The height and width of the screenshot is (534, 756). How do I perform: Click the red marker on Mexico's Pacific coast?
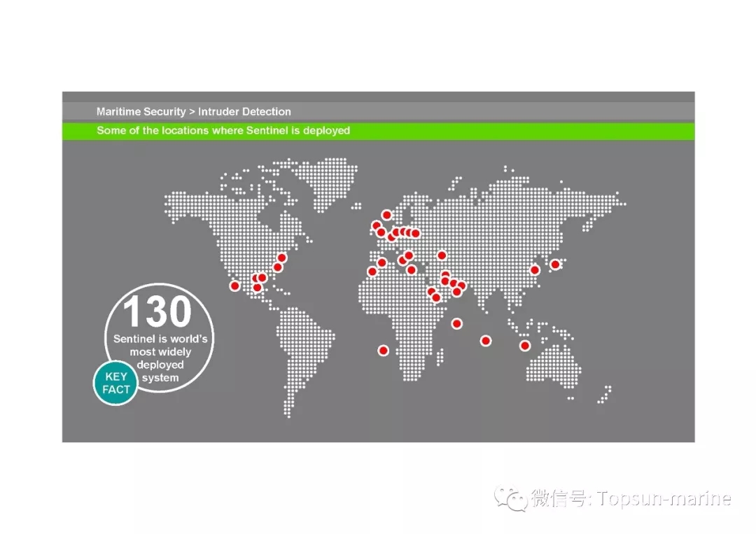[234, 286]
